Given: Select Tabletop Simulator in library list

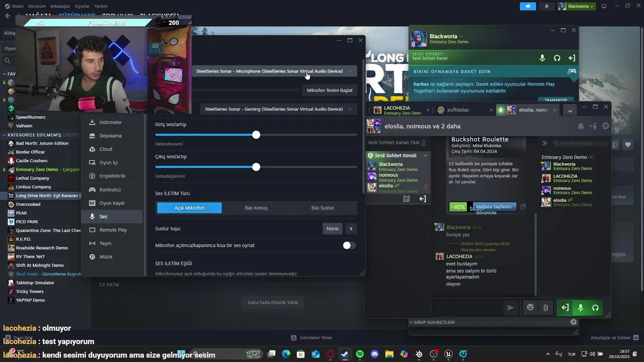Looking at the screenshot, I should coord(35,283).
